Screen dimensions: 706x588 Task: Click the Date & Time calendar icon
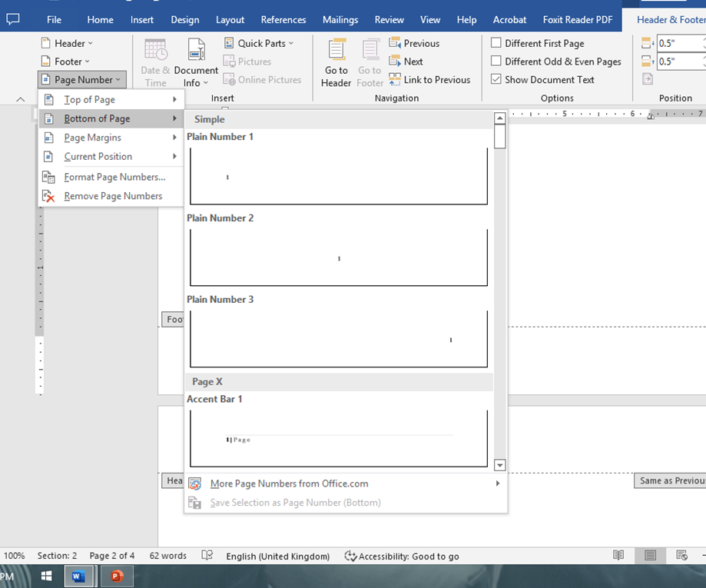point(156,49)
